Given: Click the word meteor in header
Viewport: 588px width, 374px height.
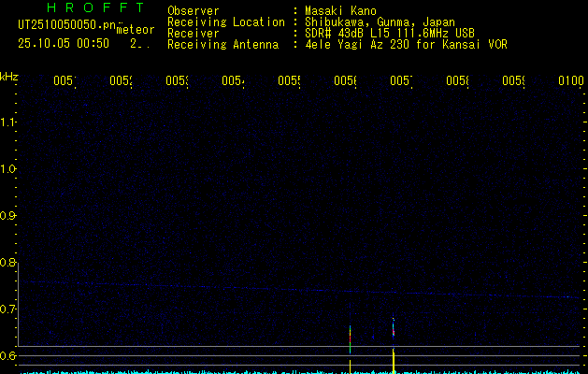Looking at the screenshot, I should point(136,30).
